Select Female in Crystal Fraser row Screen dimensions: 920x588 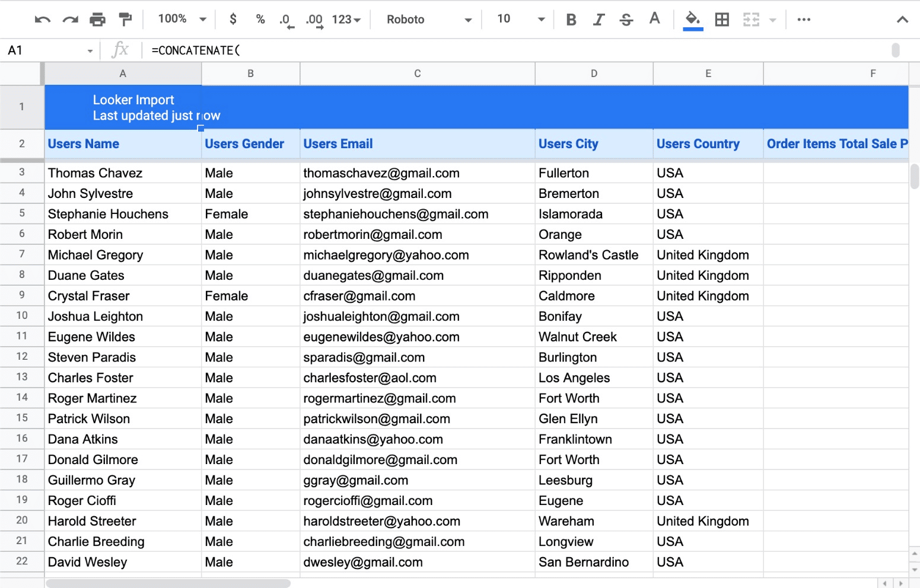(x=251, y=296)
